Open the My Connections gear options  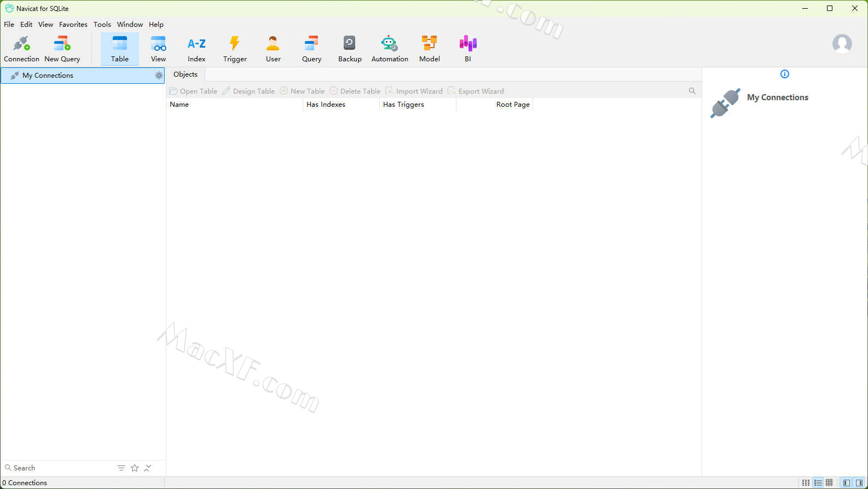coord(159,76)
